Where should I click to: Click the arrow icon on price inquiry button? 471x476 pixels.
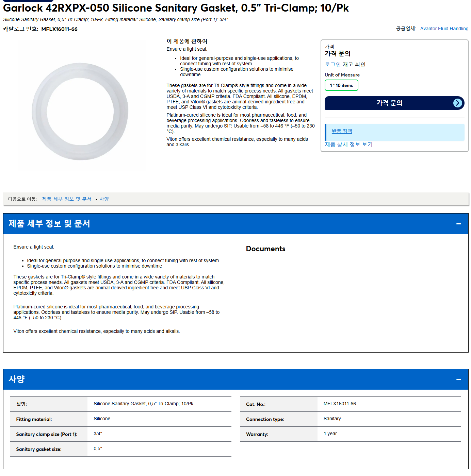458,103
